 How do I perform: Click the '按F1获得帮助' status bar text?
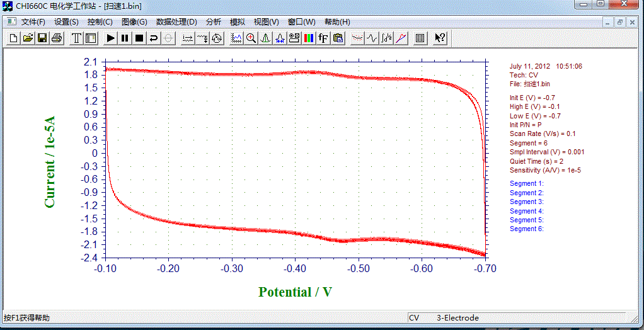pos(26,317)
